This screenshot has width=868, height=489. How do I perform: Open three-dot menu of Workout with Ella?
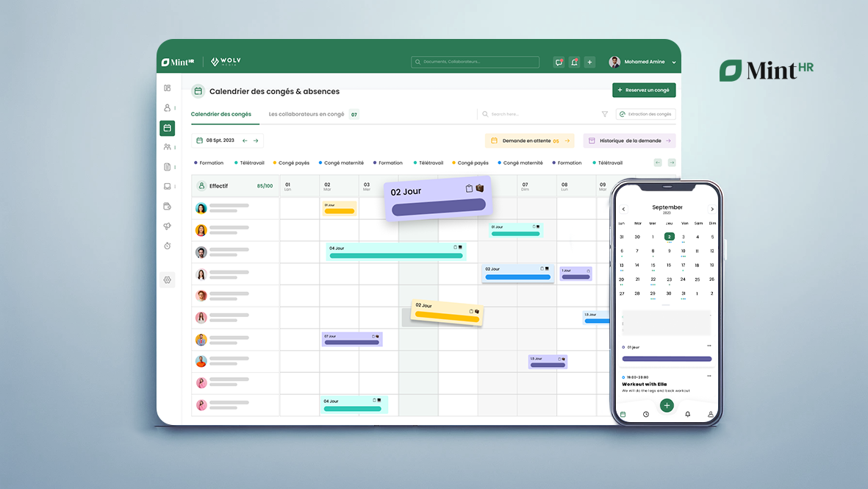(709, 376)
